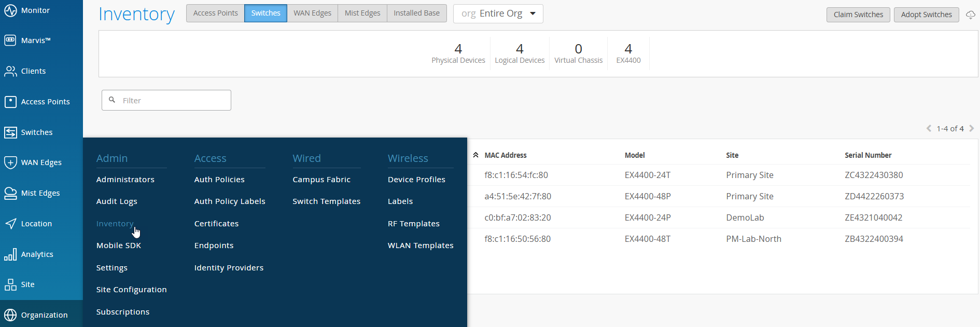Click the Organization globe icon

[10, 315]
